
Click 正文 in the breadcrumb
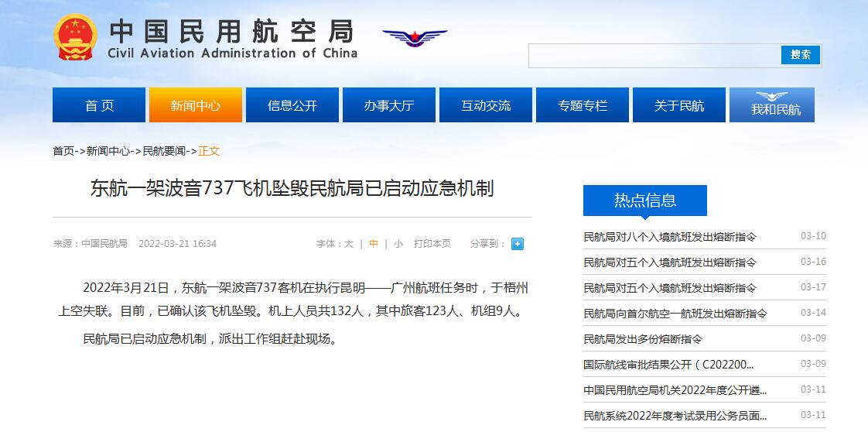pos(209,151)
